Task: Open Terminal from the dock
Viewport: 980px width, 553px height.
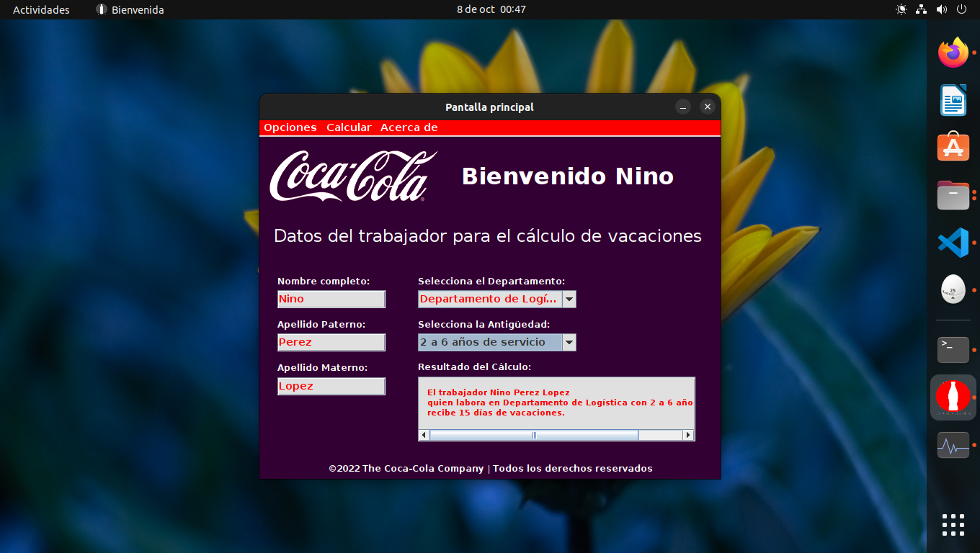Action: [x=953, y=350]
